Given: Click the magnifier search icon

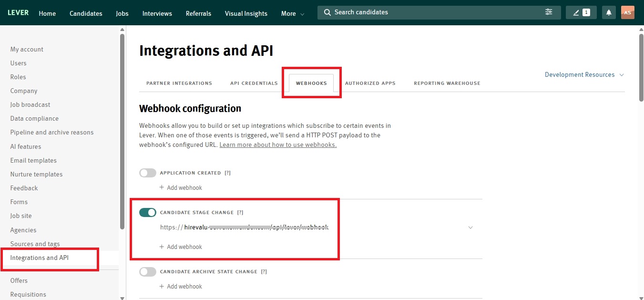Looking at the screenshot, I should click(327, 12).
